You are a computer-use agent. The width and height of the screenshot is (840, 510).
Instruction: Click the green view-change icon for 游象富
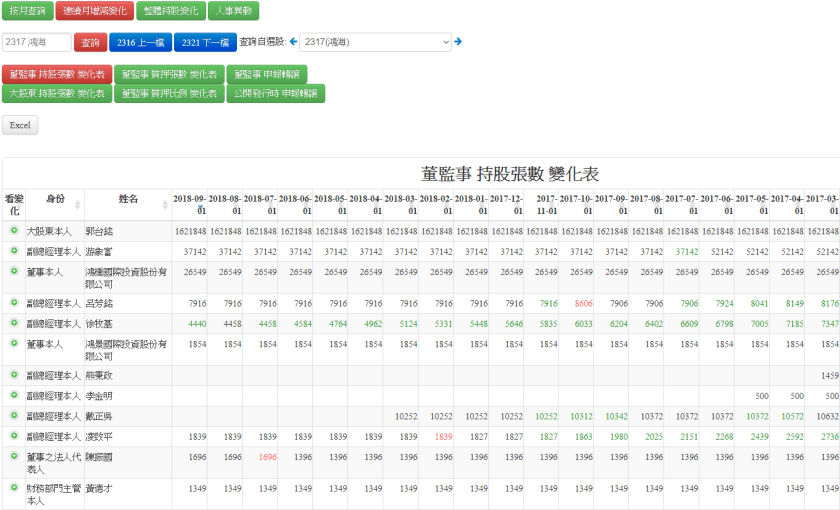(x=14, y=251)
